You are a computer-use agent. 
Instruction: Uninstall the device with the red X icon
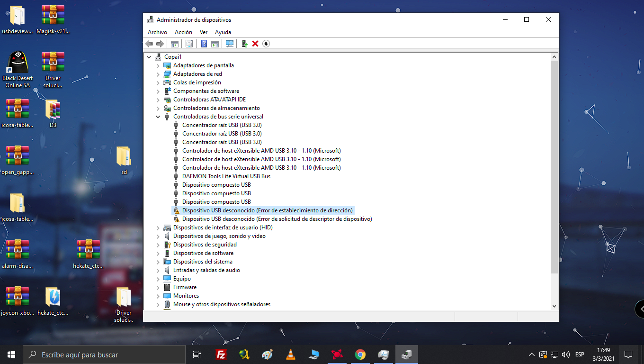[255, 44]
